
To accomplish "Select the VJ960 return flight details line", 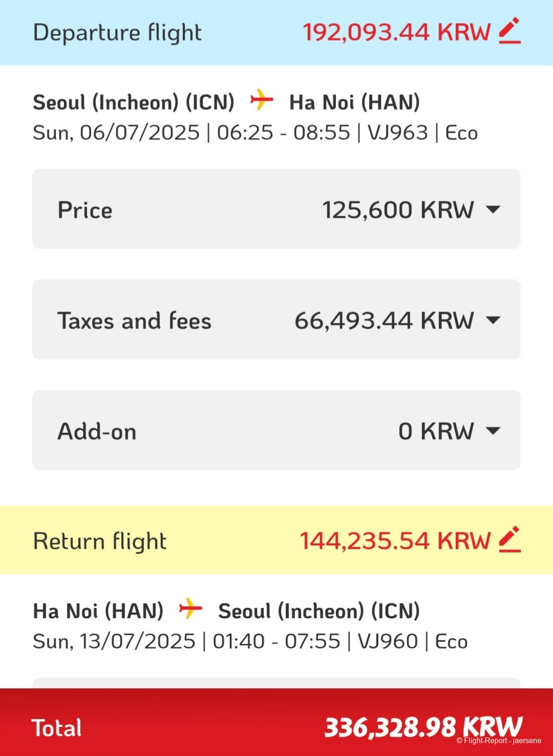I will point(250,642).
